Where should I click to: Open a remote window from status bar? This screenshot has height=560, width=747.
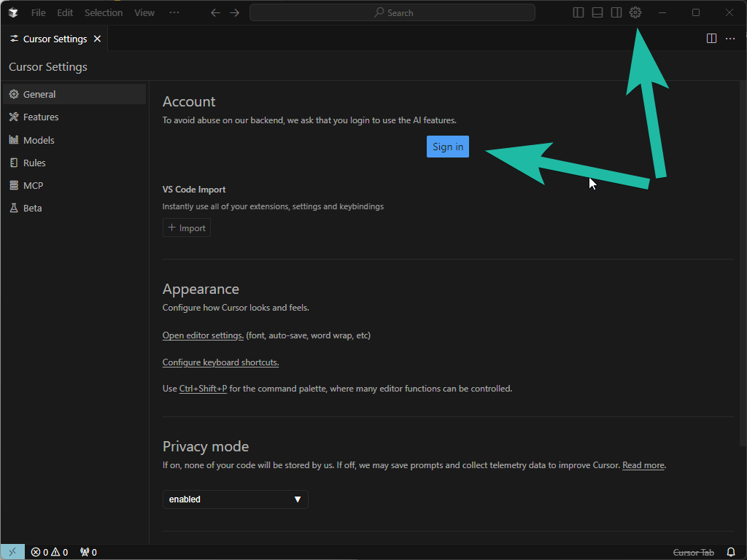12,552
